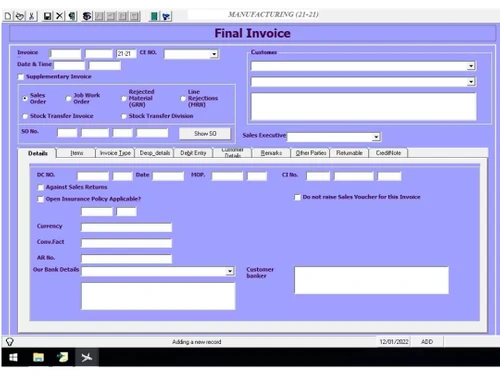Screen dimensions: 500x375
Task: Switch to the Remarks tab
Action: click(271, 153)
